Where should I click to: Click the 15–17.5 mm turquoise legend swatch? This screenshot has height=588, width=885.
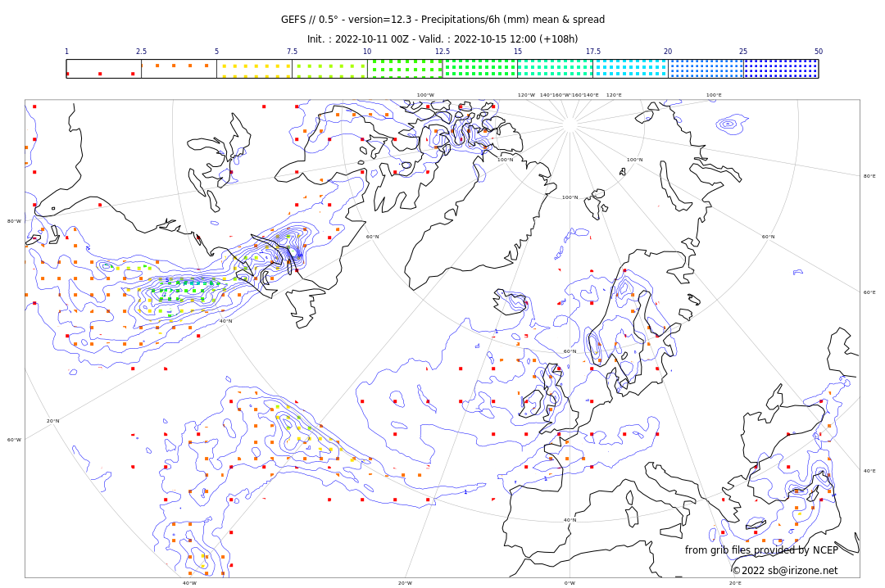[x=556, y=69]
